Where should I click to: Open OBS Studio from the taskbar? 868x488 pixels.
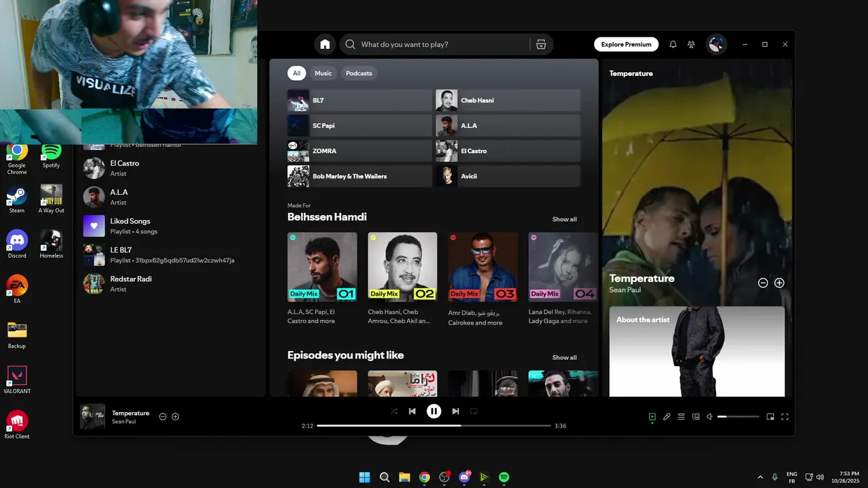point(444,477)
